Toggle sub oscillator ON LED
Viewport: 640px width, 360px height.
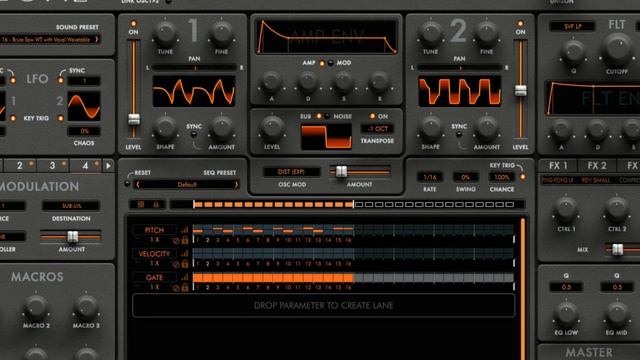(372, 116)
